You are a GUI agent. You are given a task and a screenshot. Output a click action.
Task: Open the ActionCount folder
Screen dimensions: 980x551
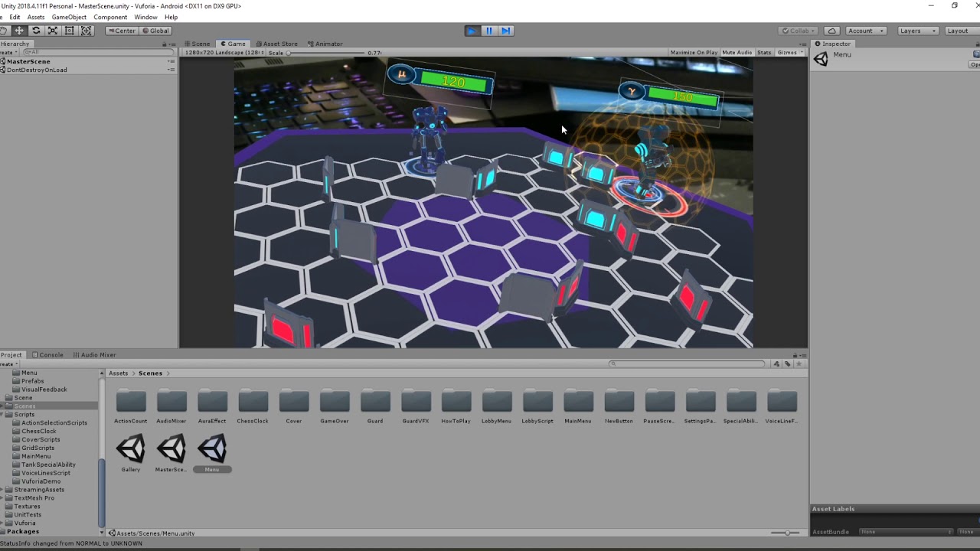click(131, 406)
